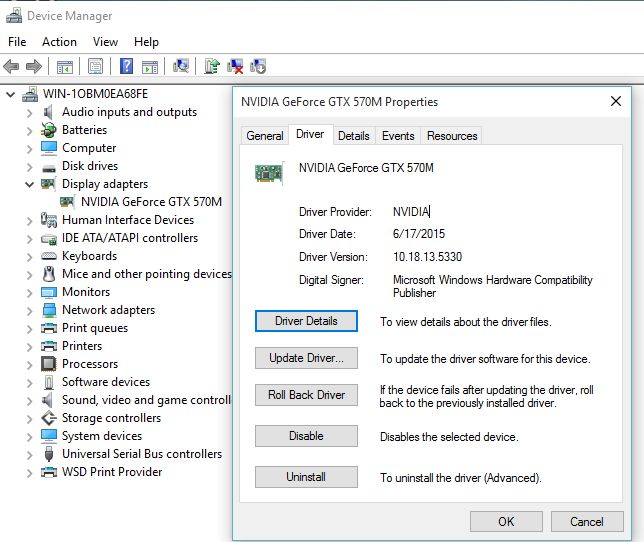The height and width of the screenshot is (542, 644).
Task: Click the graphics card icon in Properties dialog
Action: (269, 172)
